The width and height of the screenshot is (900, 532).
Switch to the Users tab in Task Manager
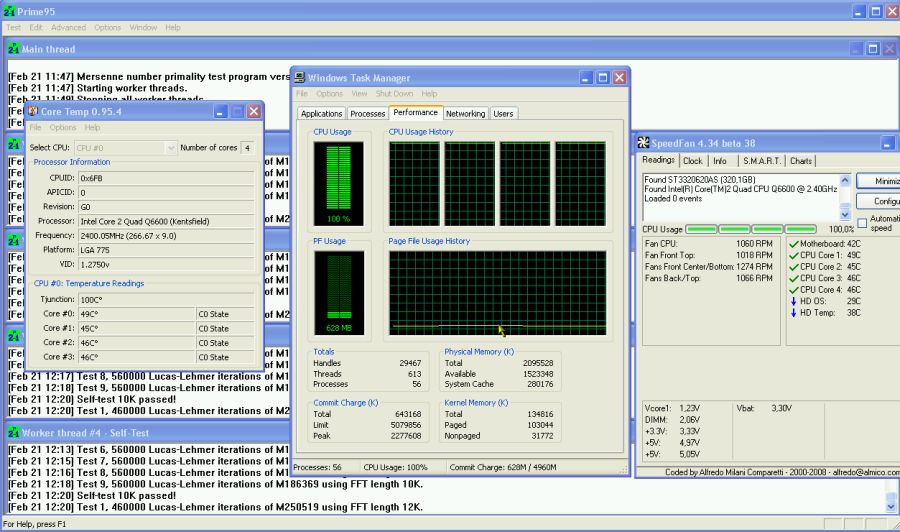[503, 114]
